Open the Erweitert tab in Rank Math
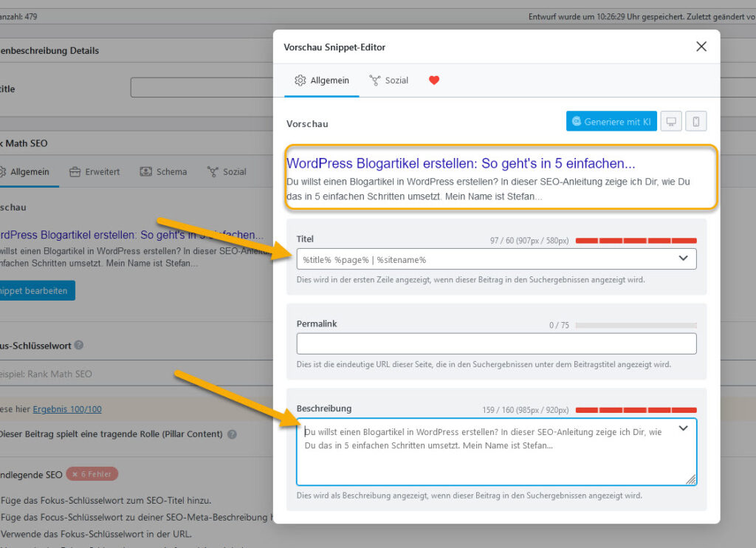The image size is (756, 548). point(94,172)
